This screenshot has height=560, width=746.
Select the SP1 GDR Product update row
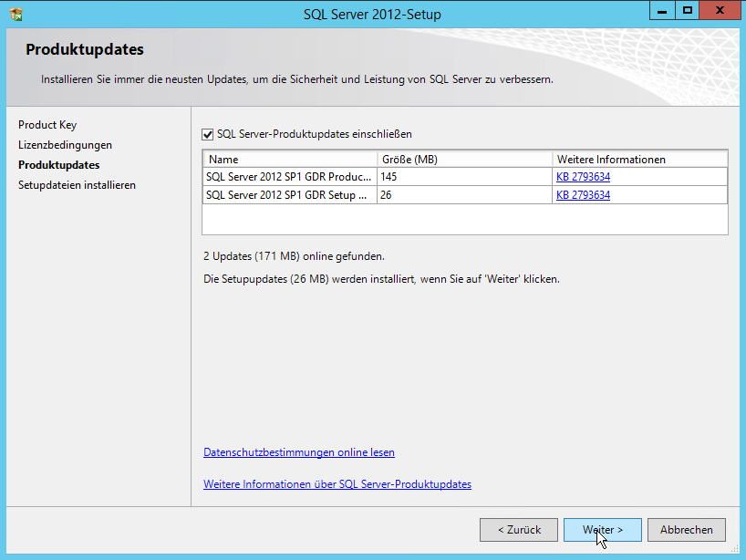(289, 177)
